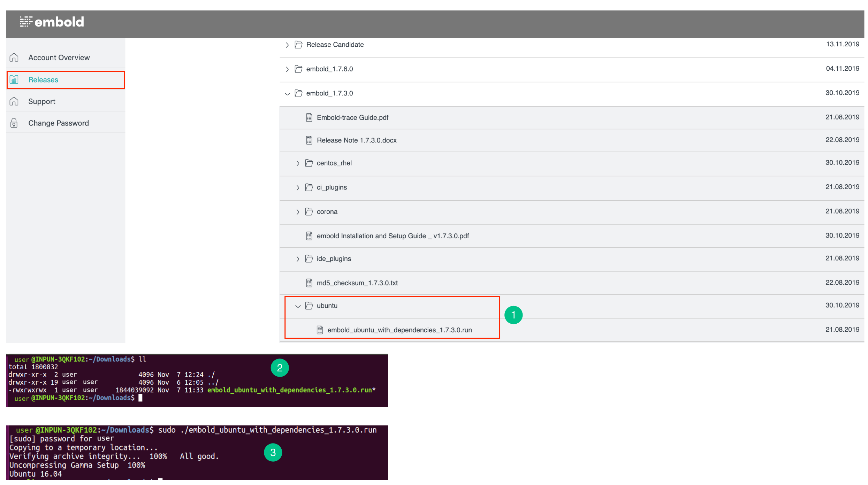The image size is (868, 485).
Task: Download embold_ubuntu_with_dependencies_1.7.3.0.run
Action: point(399,330)
